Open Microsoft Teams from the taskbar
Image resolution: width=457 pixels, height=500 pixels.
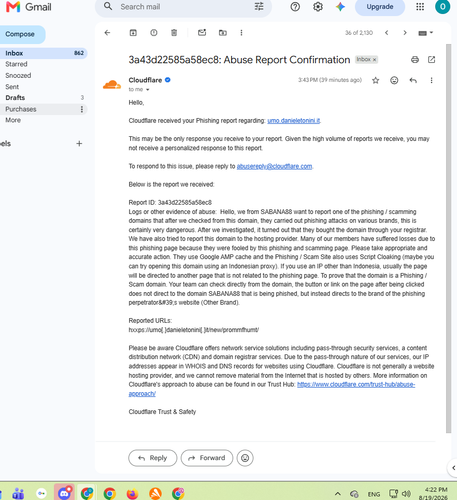(x=18, y=493)
